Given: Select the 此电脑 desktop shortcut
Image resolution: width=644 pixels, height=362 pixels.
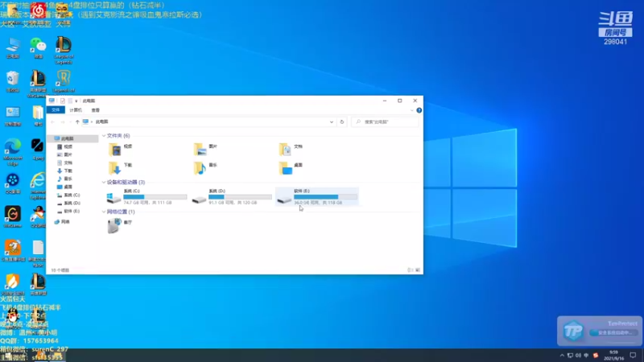Looking at the screenshot, I should point(13,48).
